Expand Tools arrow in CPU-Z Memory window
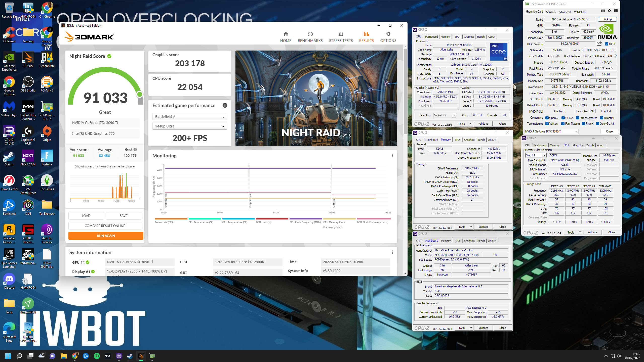 pos(471,227)
